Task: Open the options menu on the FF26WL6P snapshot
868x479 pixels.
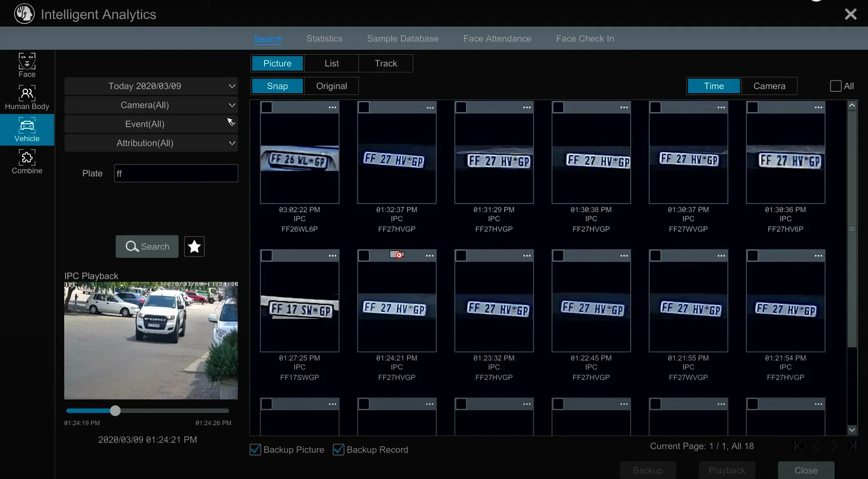Action: coord(333,107)
